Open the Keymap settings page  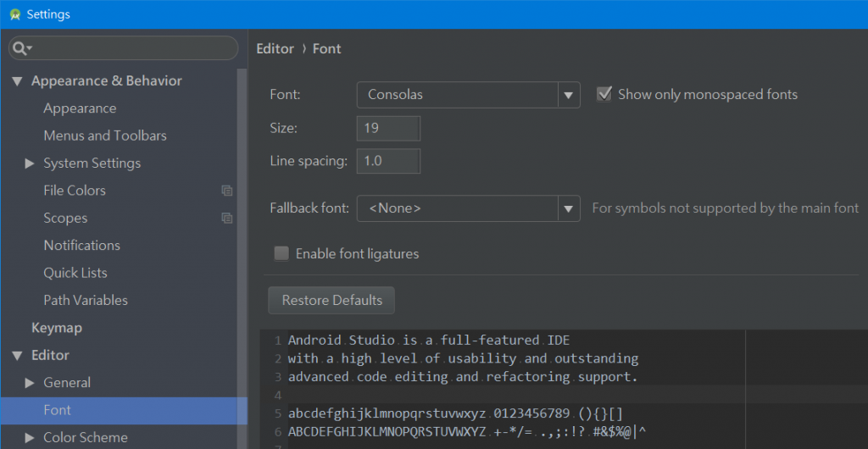(x=57, y=328)
